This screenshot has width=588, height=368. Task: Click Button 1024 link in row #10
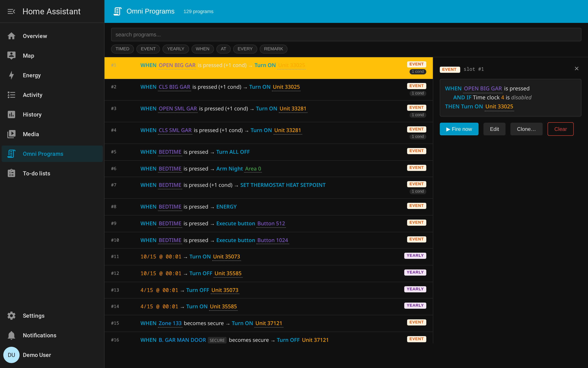point(273,240)
